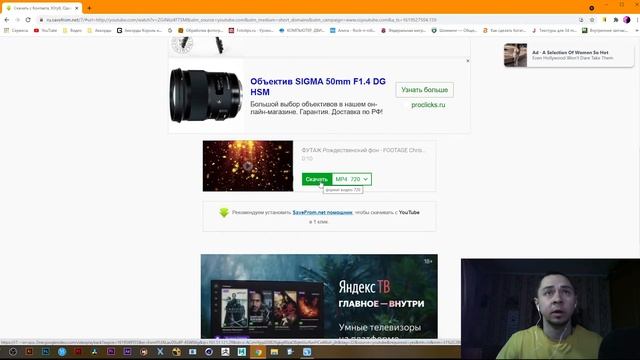Click the yellow extension icon in toolbar
The width and height of the screenshot is (640, 360).
tap(604, 20)
